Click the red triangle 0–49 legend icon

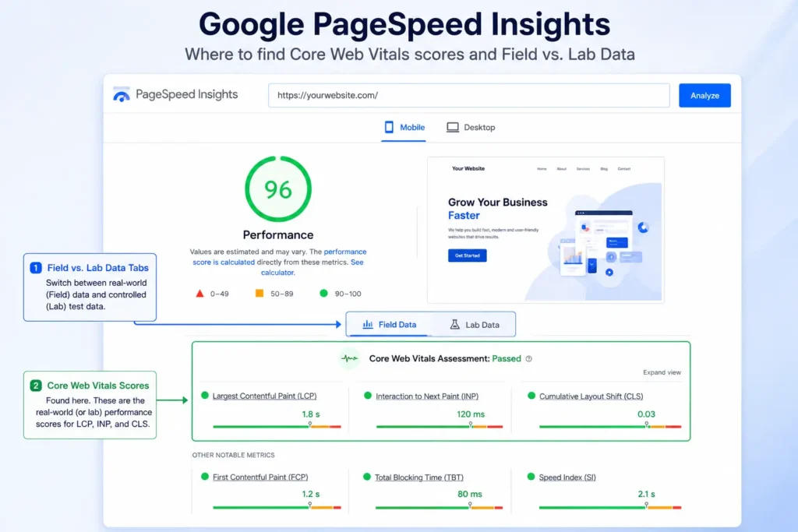[x=199, y=294]
